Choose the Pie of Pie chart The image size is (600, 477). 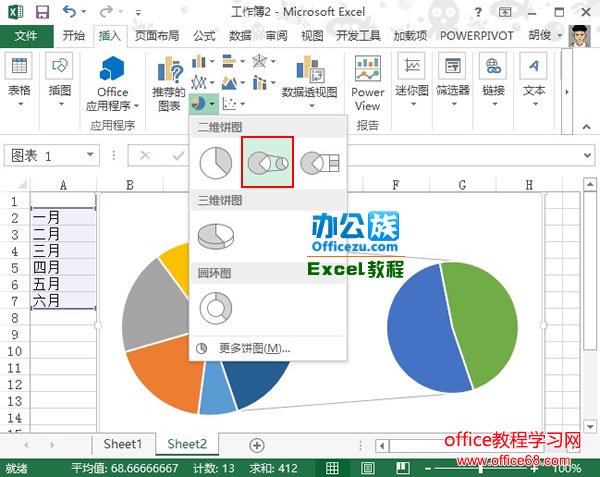[x=267, y=163]
